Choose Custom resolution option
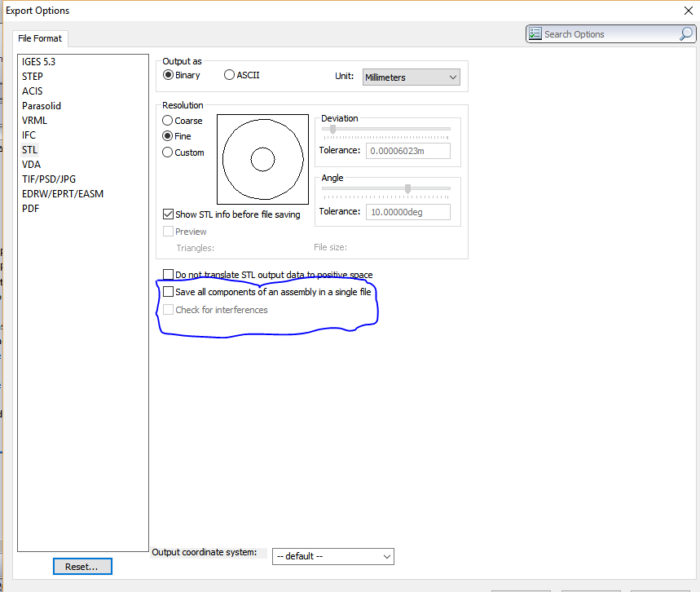The width and height of the screenshot is (700, 592). pos(168,152)
